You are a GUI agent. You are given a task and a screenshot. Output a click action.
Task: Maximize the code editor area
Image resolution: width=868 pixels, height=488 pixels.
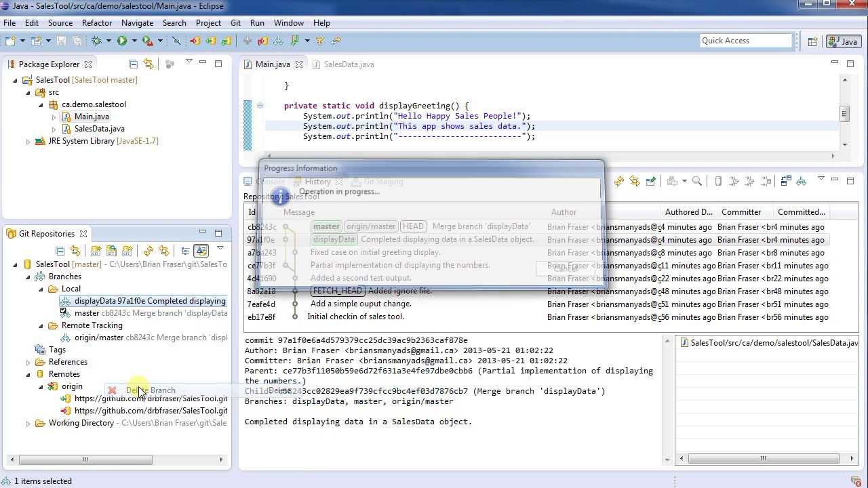pyautogui.click(x=850, y=63)
